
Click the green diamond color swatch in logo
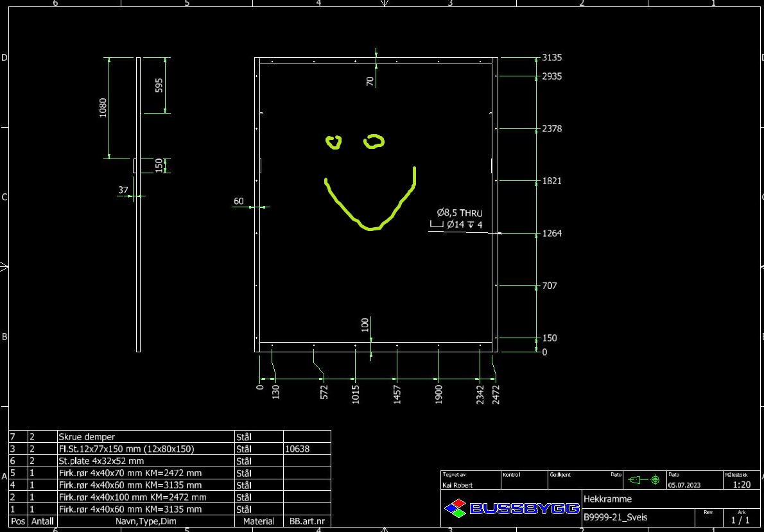(460, 512)
